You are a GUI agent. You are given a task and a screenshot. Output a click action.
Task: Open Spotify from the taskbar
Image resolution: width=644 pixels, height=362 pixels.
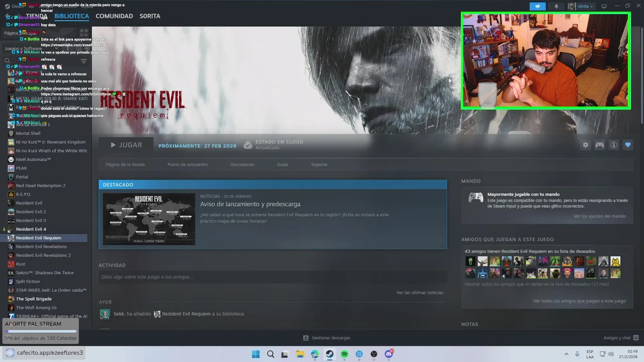pos(344,354)
